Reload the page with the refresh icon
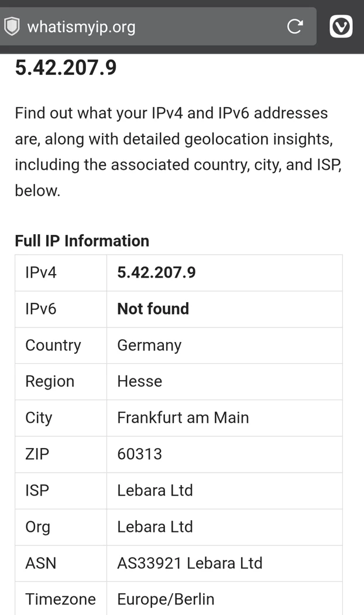 click(x=294, y=26)
